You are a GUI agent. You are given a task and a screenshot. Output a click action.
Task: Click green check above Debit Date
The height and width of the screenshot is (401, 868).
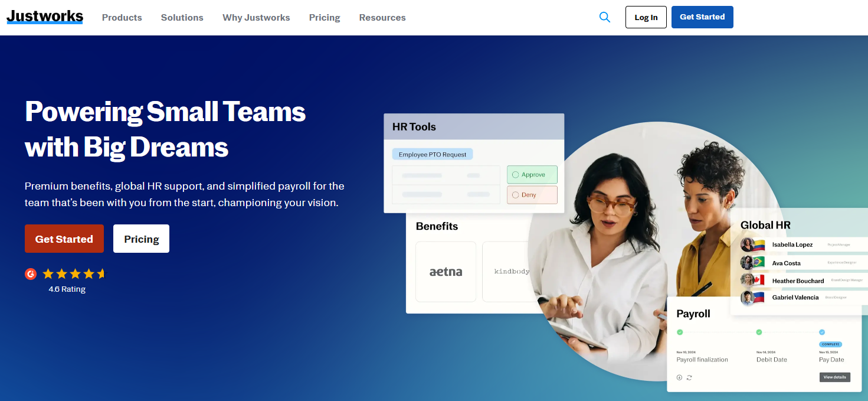(759, 332)
